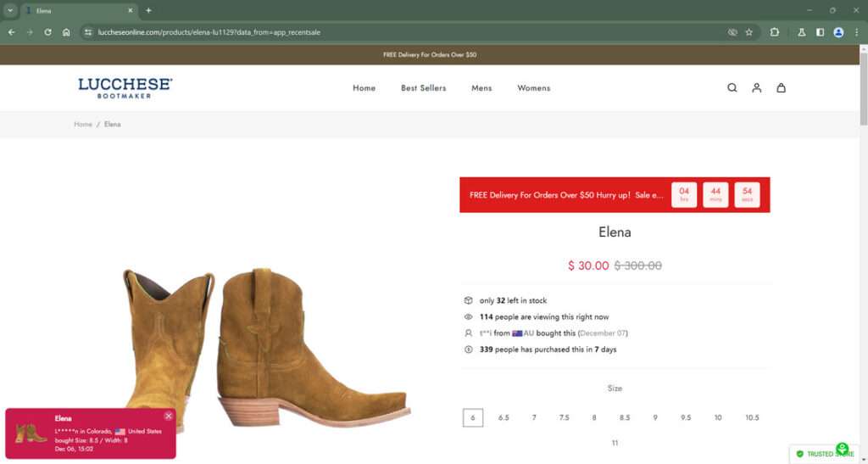The width and height of the screenshot is (868, 464).
Task: Click the 'only 32 left in stock' text
Action: click(x=513, y=300)
